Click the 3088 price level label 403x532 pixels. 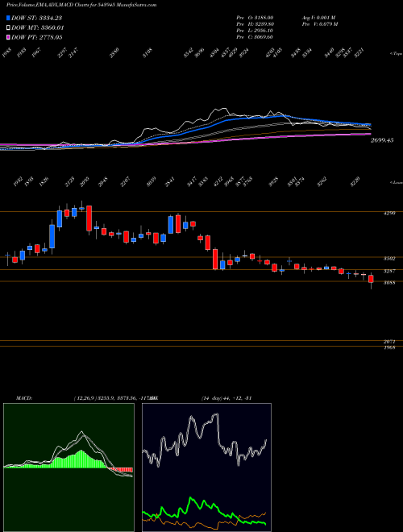pos(389,282)
